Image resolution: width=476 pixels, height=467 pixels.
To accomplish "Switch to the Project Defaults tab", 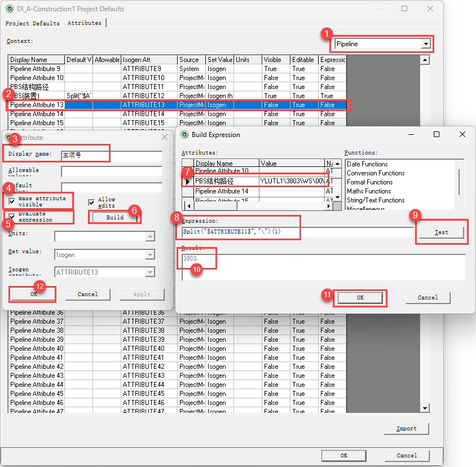I will (32, 23).
